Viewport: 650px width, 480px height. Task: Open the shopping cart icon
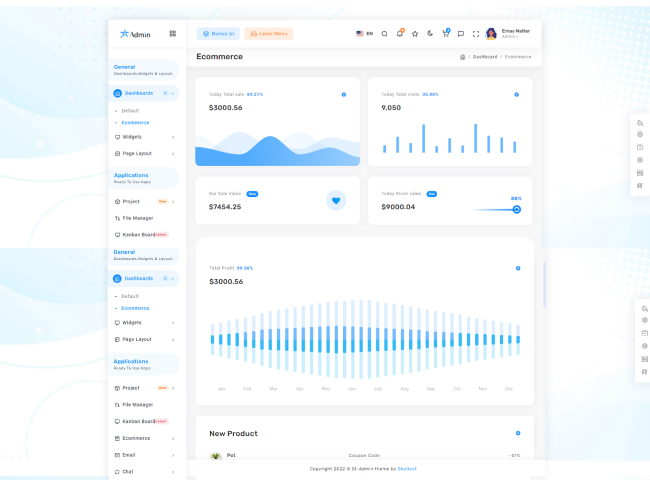pos(445,33)
